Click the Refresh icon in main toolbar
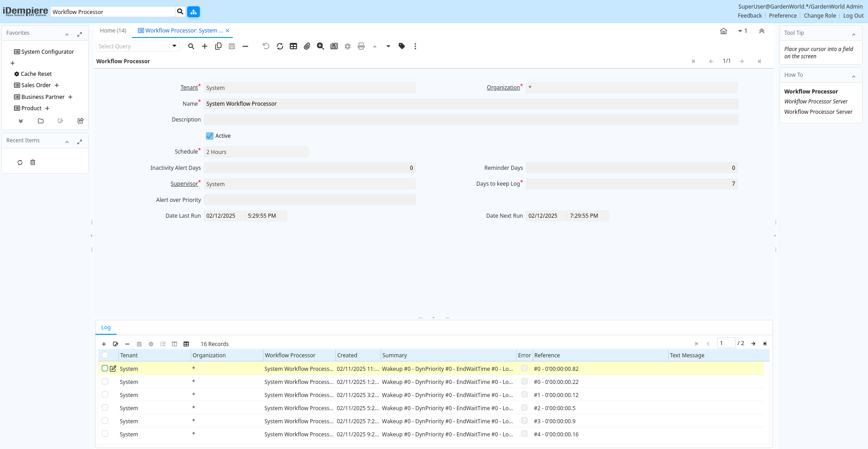This screenshot has height=449, width=868. click(x=280, y=46)
